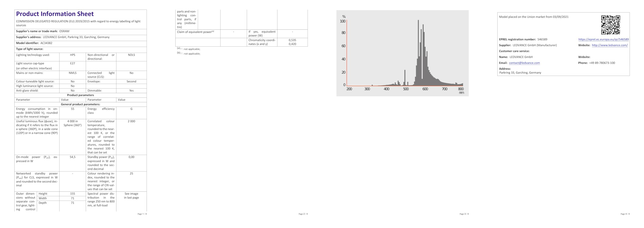Image resolution: width=644 pixels, height=228 pixels.
Task: Click the Envelope value 'Second'
Action: click(x=131, y=82)
